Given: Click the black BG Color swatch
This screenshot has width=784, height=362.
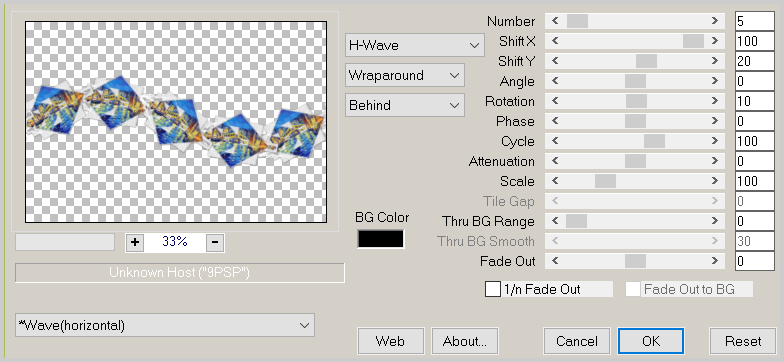Looking at the screenshot, I should (380, 239).
